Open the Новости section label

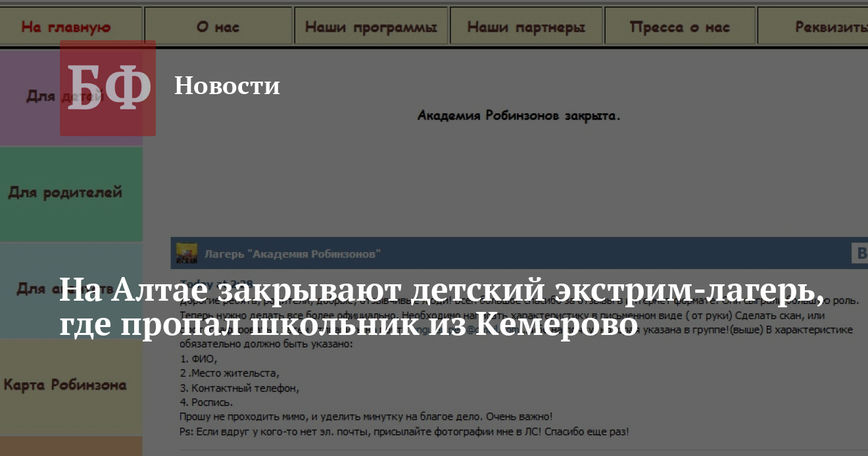click(227, 86)
